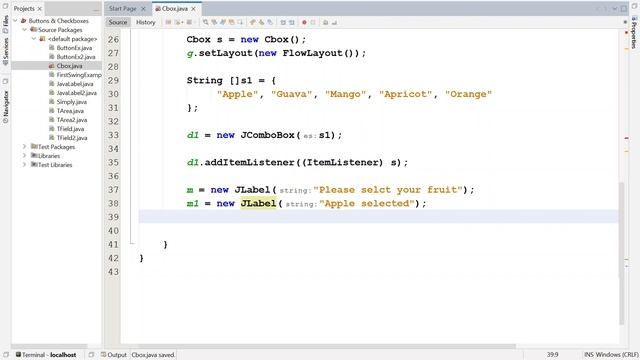Click red error mark at top of stripe
Screen dimensions: 640x360
pyautogui.click(x=627, y=32)
